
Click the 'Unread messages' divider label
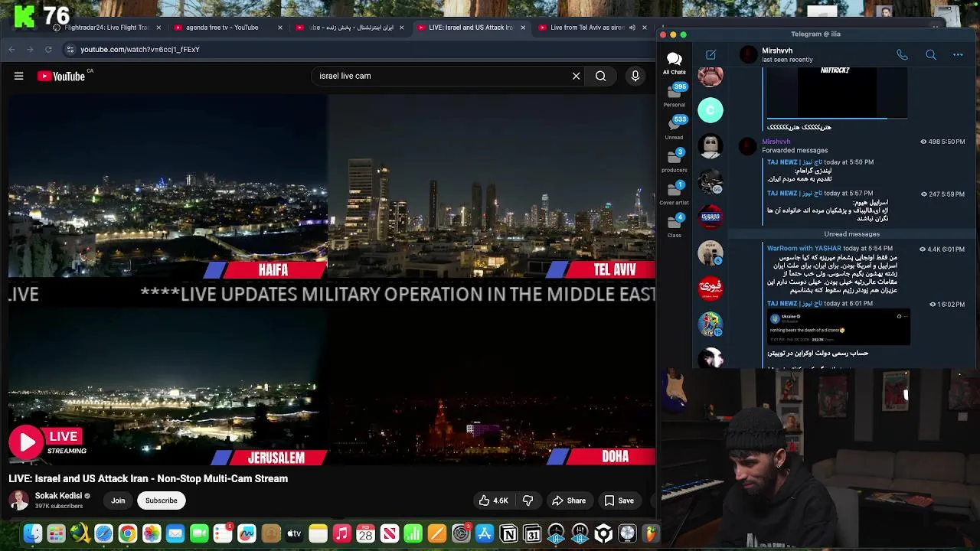[x=851, y=234]
